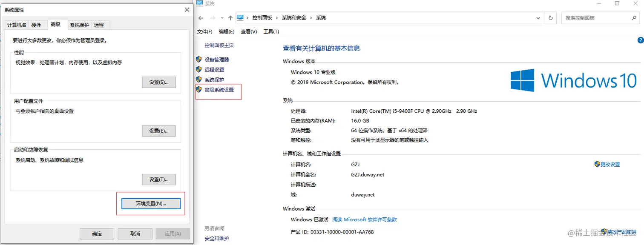Click the shield icon beside 设备管理器
The height and width of the screenshot is (245, 644).
(x=198, y=59)
